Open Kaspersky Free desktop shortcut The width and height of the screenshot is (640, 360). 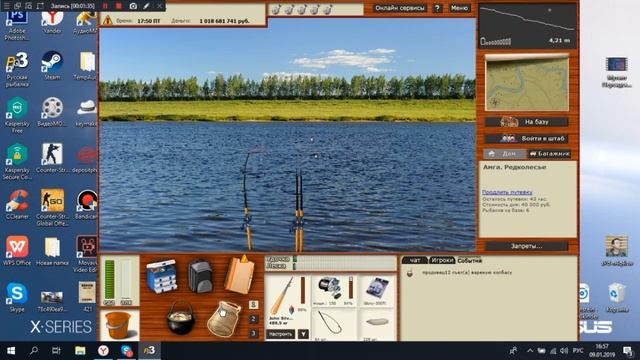[x=17, y=116]
